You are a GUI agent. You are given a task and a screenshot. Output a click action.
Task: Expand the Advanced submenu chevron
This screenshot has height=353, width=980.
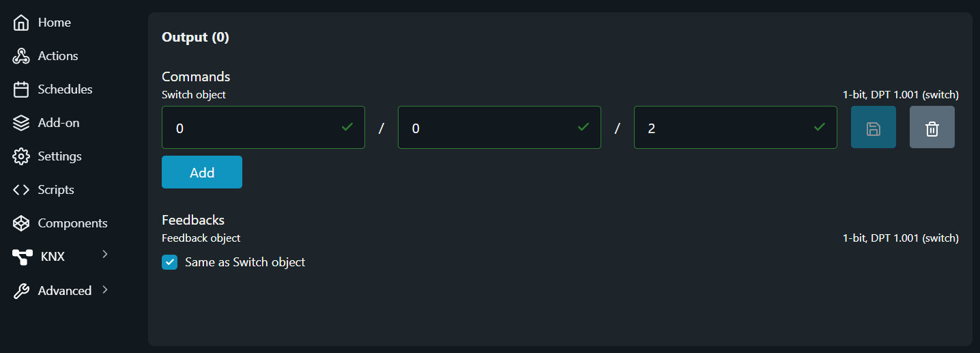click(x=104, y=290)
